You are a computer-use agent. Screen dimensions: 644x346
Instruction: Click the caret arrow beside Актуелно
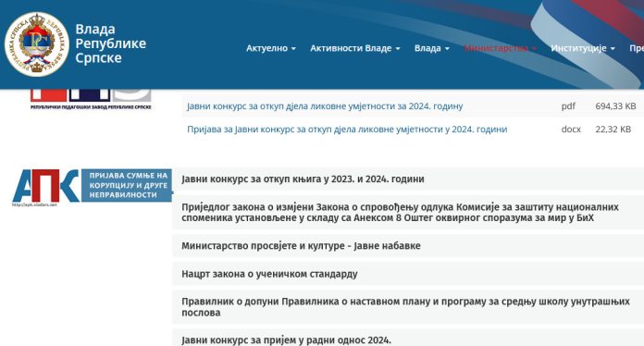click(x=293, y=48)
